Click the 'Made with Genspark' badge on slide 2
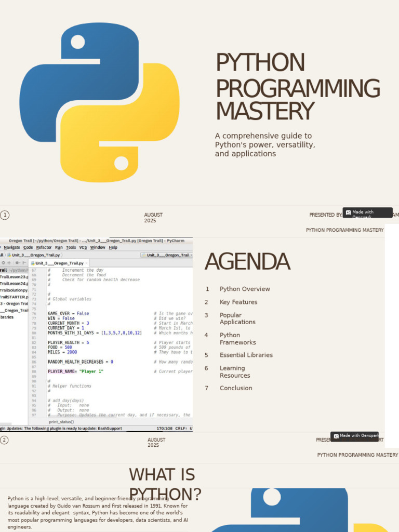This screenshot has width=399, height=532. pos(355,436)
